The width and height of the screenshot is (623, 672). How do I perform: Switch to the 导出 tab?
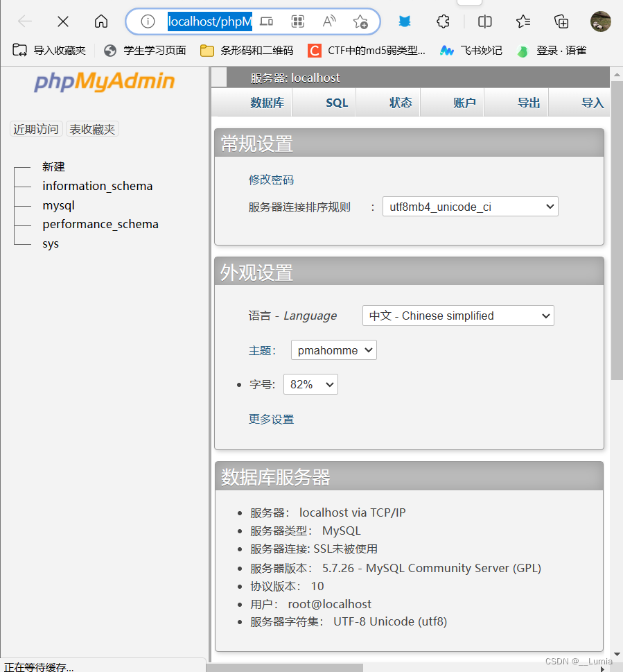pos(529,103)
